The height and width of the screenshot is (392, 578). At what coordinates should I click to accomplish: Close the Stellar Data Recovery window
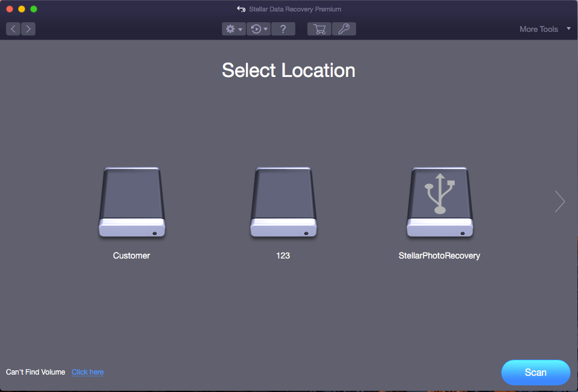pos(10,9)
